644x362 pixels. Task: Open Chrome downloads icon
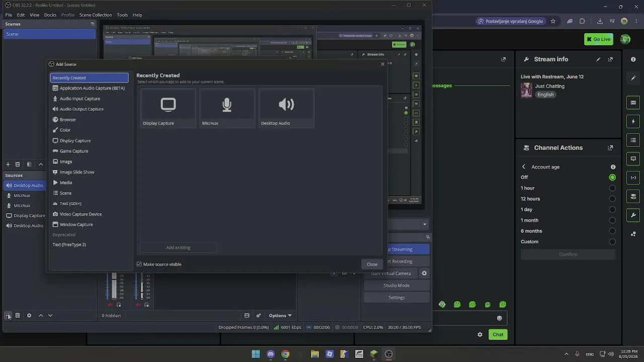tap(600, 21)
